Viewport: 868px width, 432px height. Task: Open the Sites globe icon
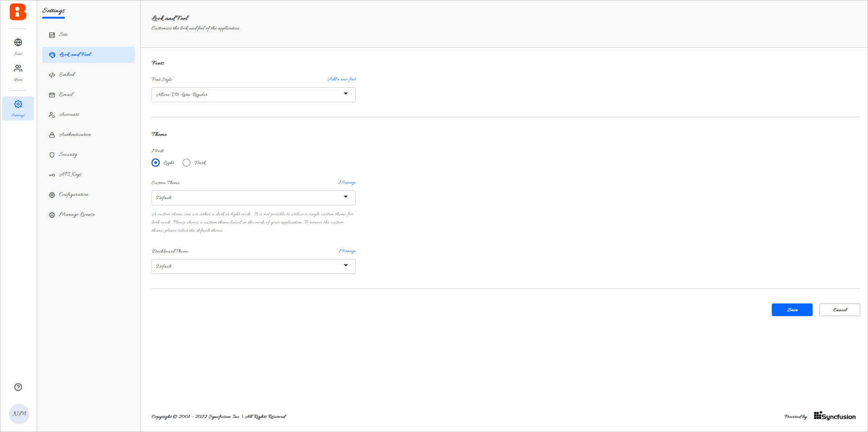pyautogui.click(x=18, y=43)
